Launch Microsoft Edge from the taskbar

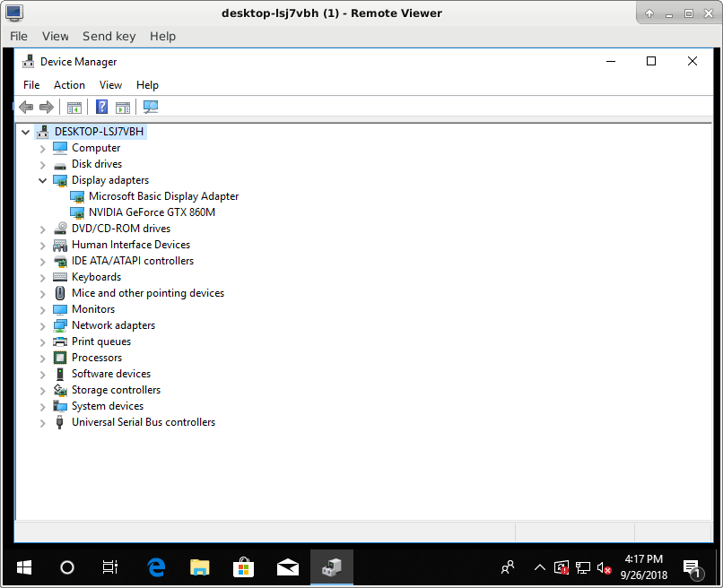(157, 567)
